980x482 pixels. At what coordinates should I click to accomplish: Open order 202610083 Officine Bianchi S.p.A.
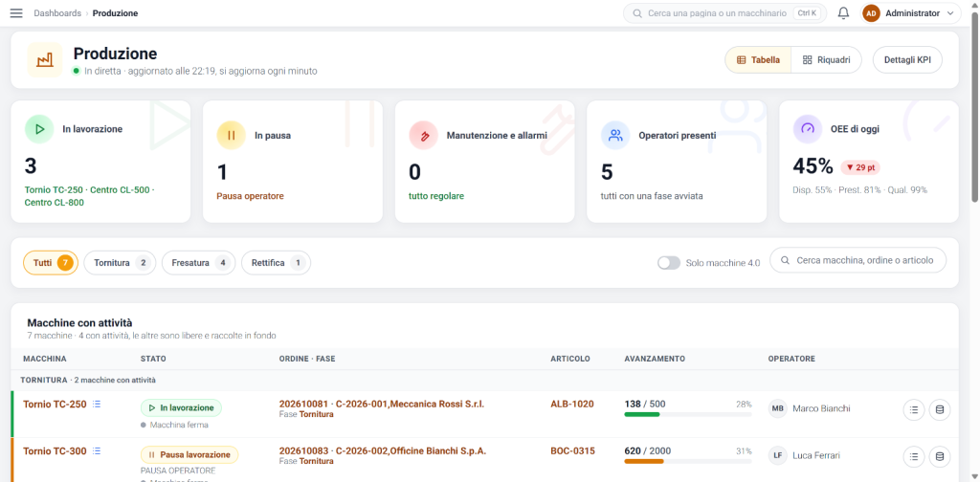(x=383, y=450)
